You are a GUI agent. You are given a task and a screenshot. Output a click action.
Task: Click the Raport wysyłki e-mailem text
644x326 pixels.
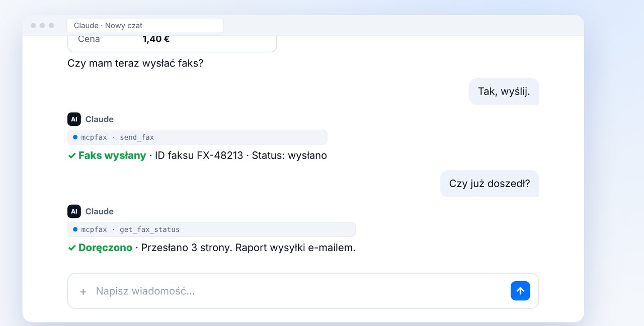(295, 248)
